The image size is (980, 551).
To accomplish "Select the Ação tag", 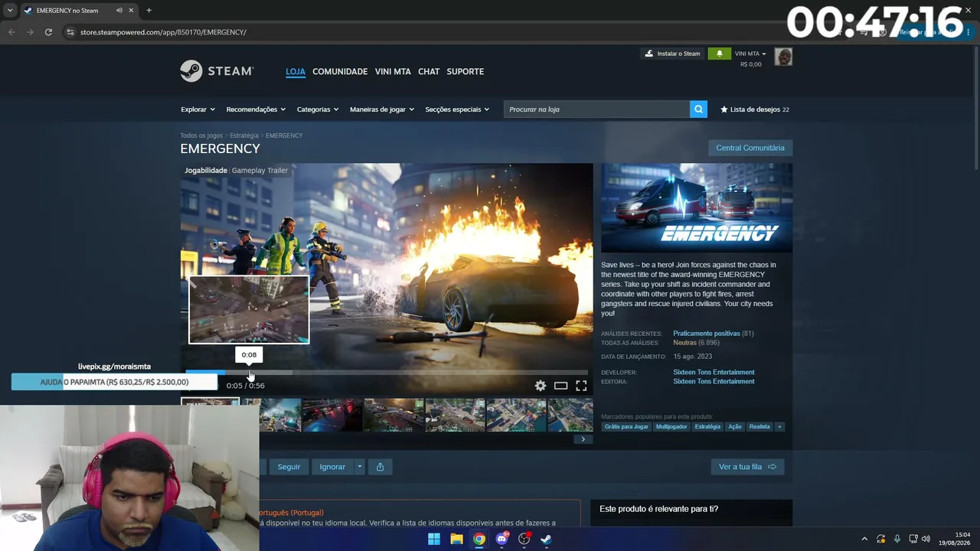I will coord(735,427).
